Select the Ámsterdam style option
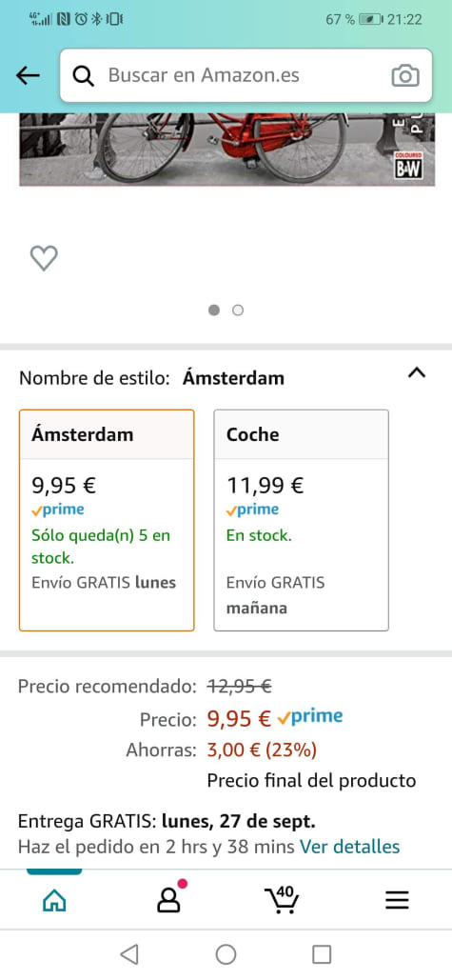Image resolution: width=452 pixels, height=980 pixels. (107, 520)
